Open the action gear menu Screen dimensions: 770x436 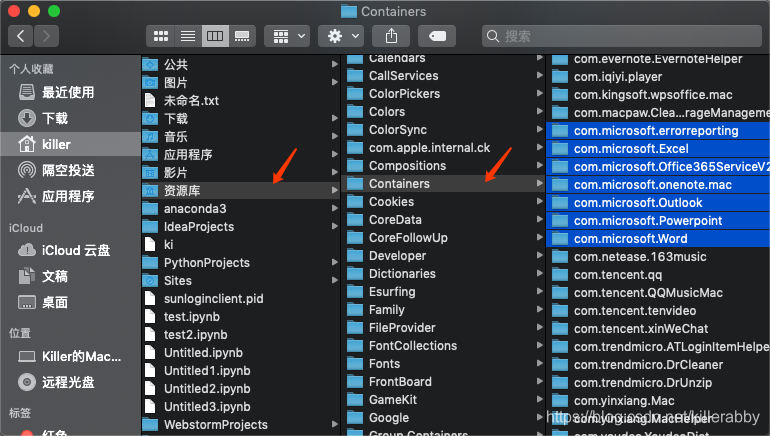pyautogui.click(x=342, y=36)
